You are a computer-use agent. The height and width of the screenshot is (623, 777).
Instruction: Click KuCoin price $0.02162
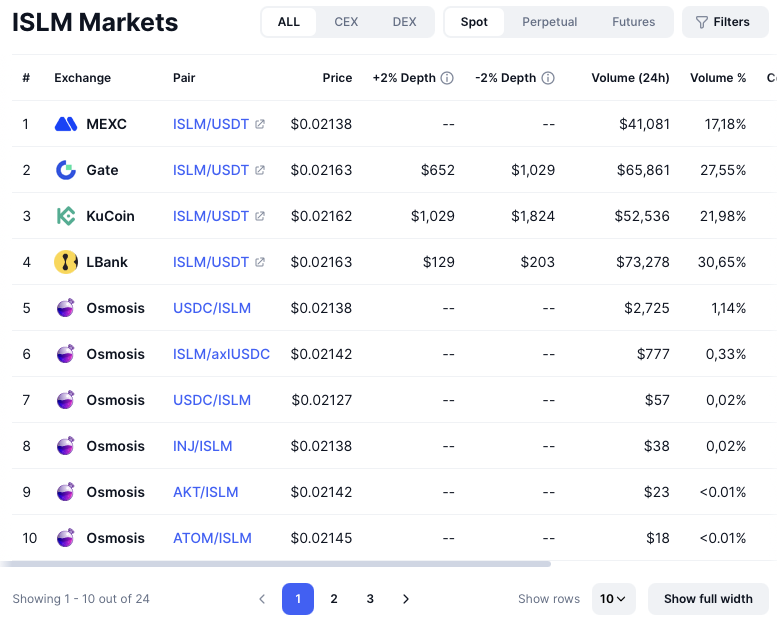tap(322, 216)
